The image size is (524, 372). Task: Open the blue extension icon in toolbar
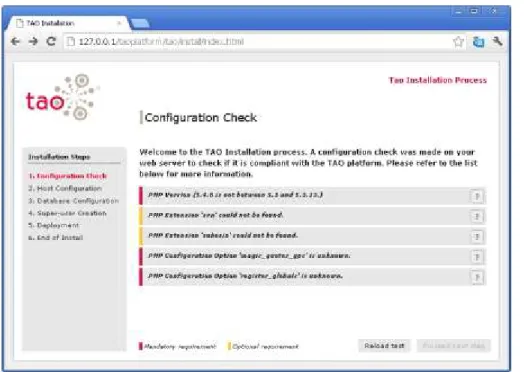pyautogui.click(x=479, y=42)
